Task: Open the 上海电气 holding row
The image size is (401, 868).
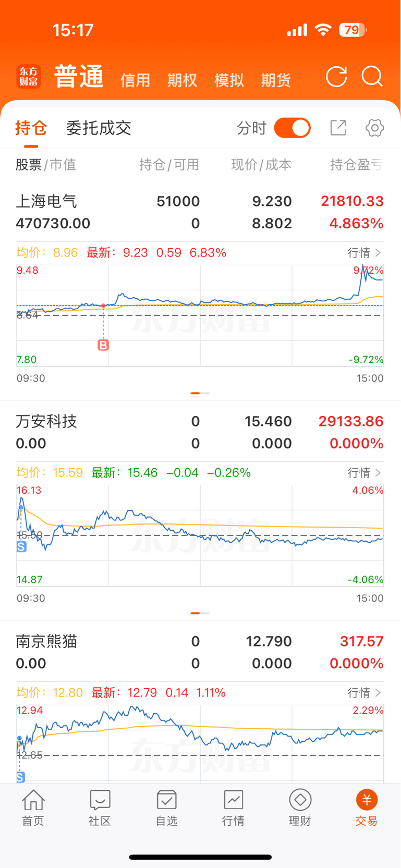Action: pos(200,212)
